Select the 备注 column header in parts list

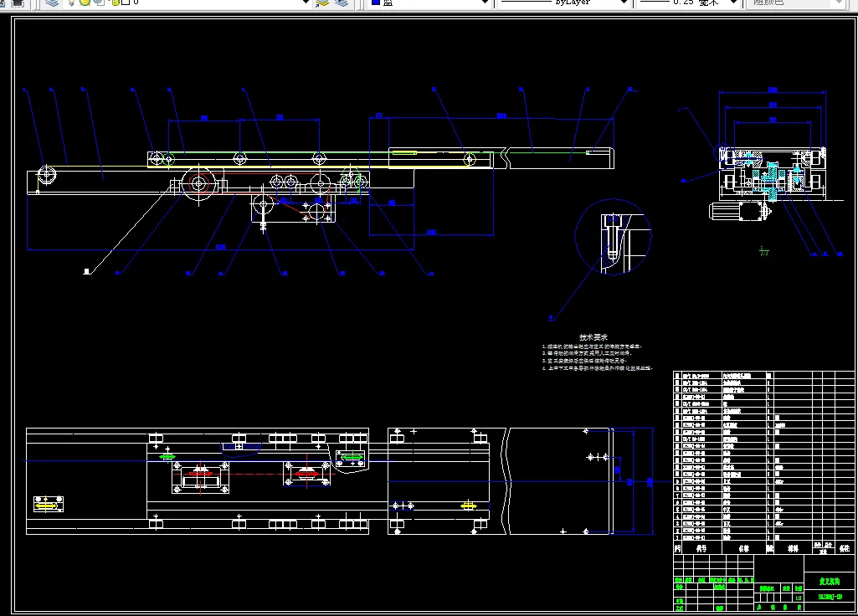845,548
